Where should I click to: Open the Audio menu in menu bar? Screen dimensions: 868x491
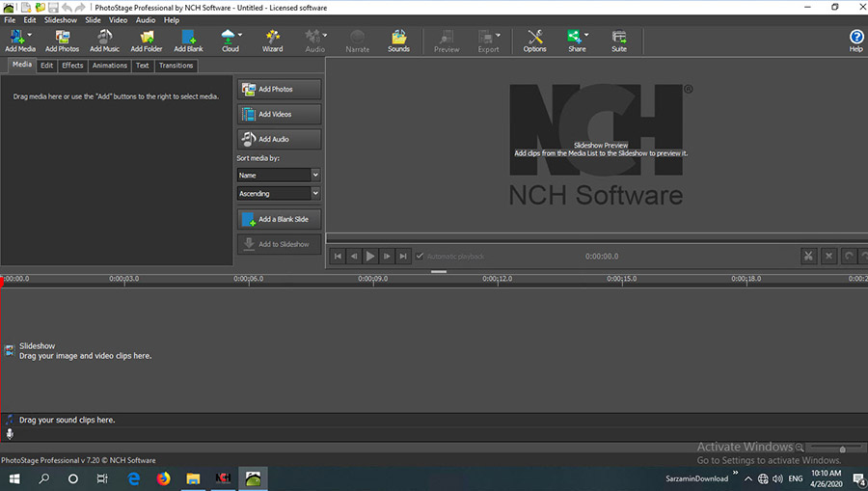[146, 20]
